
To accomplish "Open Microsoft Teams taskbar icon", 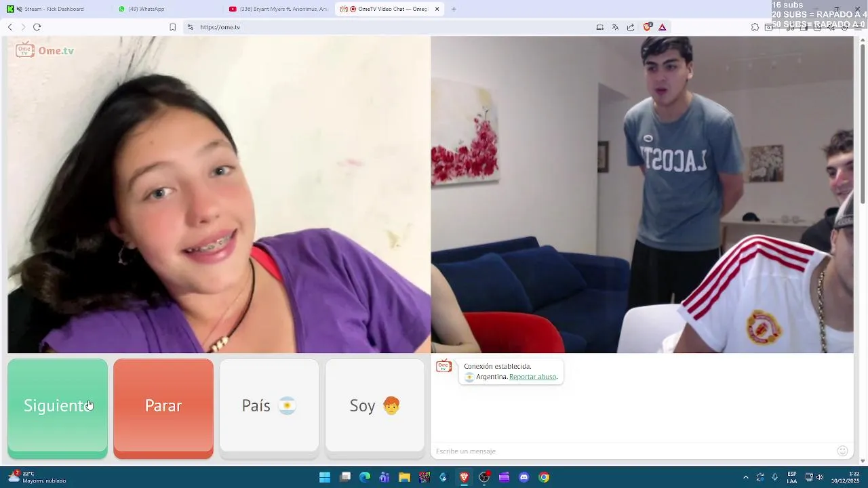I will click(x=384, y=477).
